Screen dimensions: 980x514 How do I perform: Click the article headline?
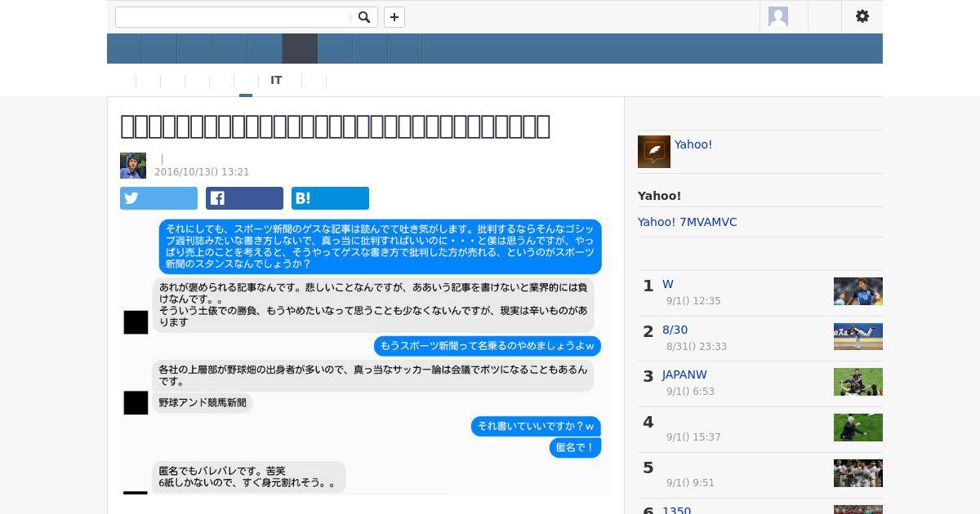coord(335,126)
